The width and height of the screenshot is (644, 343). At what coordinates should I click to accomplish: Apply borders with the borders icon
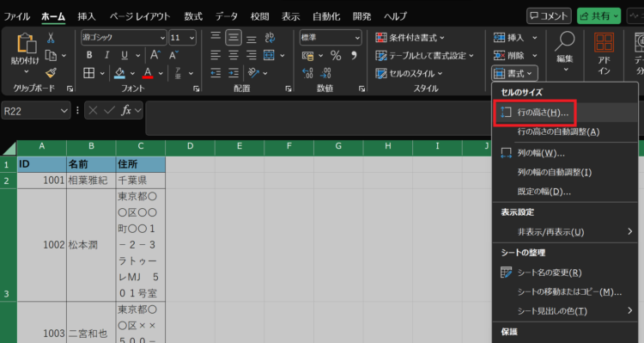(x=88, y=73)
